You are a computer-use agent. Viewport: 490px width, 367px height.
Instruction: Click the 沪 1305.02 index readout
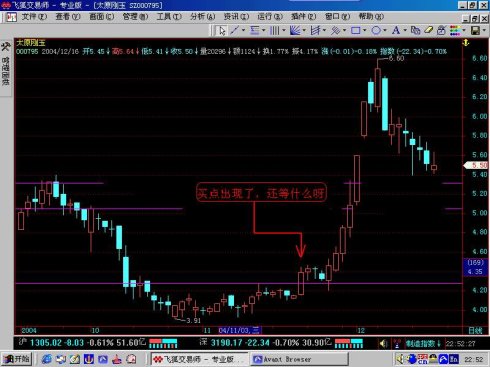click(82, 343)
